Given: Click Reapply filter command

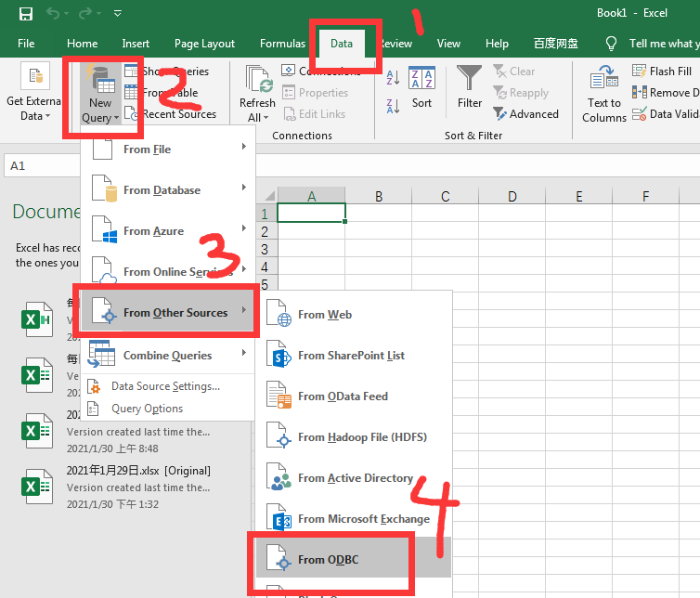Looking at the screenshot, I should click(521, 93).
